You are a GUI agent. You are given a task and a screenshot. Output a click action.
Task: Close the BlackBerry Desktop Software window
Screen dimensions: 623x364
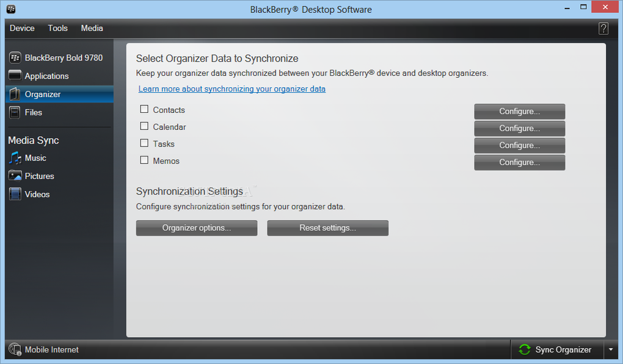[605, 7]
